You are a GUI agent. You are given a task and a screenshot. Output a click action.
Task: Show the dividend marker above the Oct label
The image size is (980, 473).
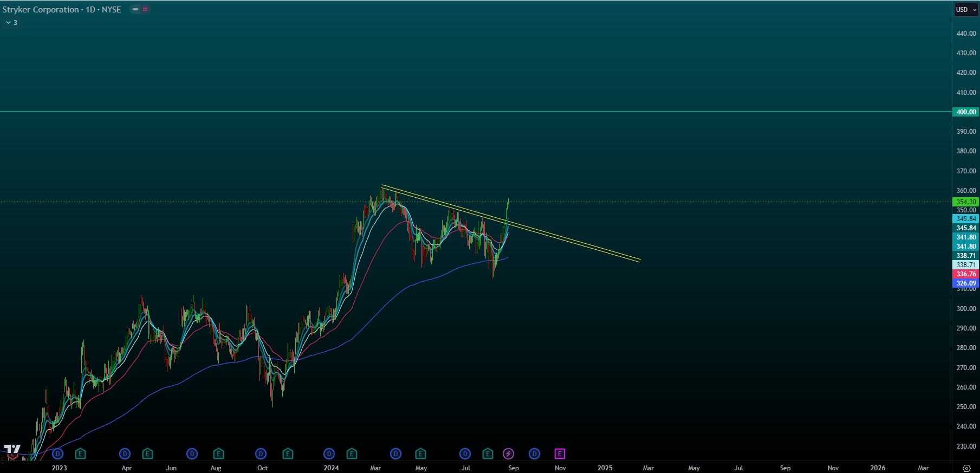[x=261, y=453]
